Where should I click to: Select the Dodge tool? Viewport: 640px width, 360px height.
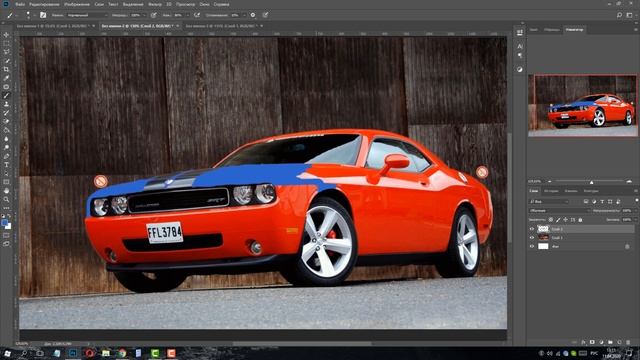(6, 147)
